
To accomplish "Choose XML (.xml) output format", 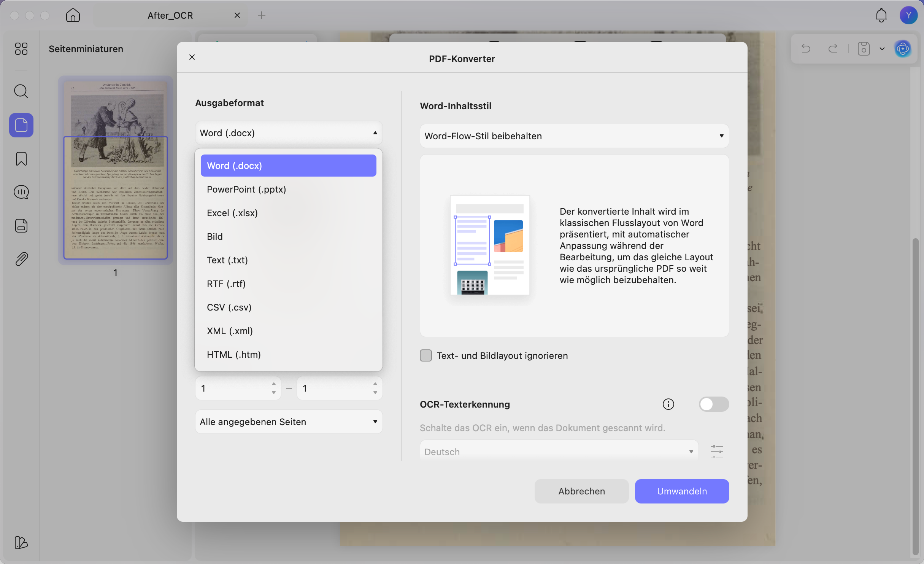I will [x=288, y=331].
